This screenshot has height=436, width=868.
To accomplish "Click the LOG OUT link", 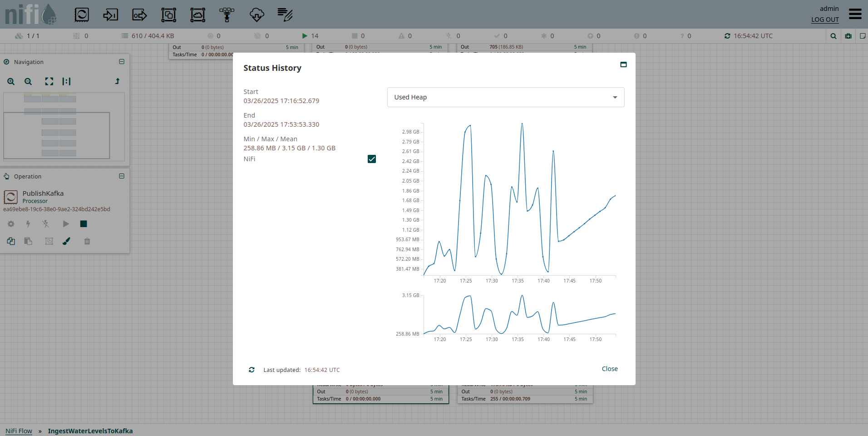I will pos(825,20).
